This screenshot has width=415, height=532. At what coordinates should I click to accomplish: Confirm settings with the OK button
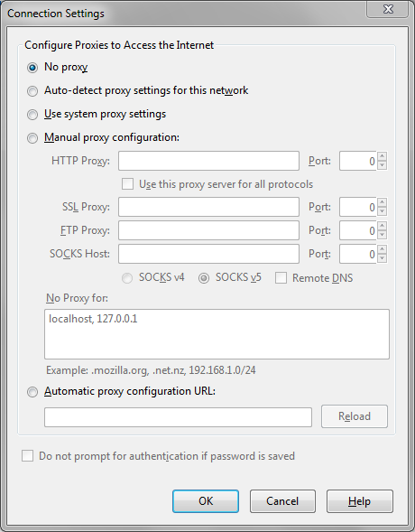(x=206, y=501)
